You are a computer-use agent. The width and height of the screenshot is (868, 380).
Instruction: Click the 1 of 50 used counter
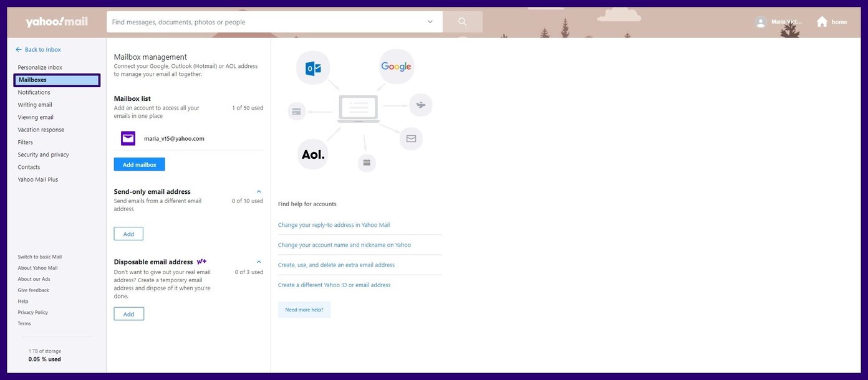[x=248, y=108]
